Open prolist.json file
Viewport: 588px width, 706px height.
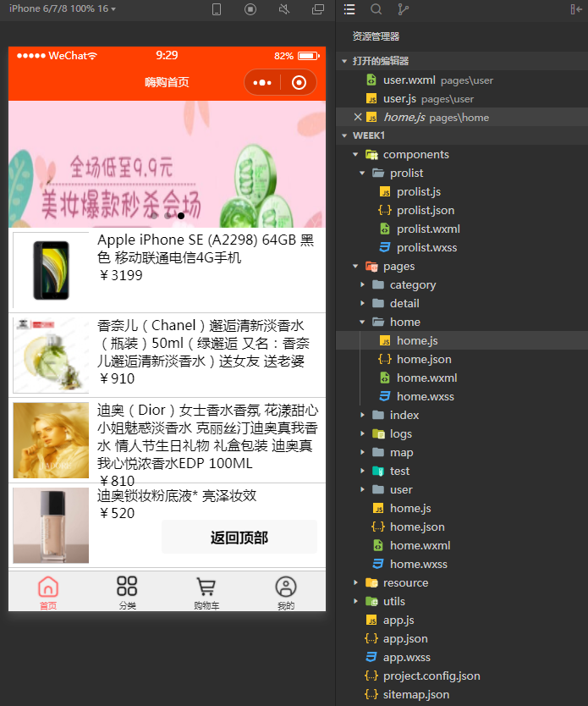(462, 210)
